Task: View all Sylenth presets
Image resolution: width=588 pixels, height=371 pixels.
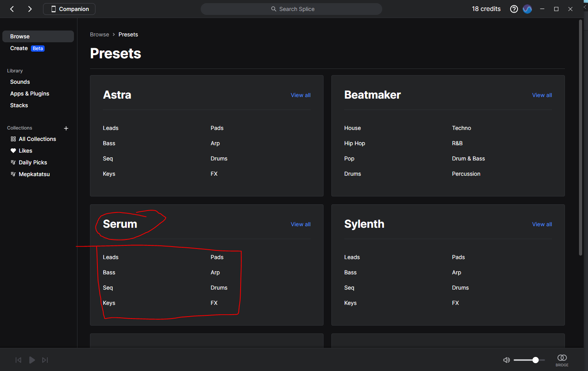Action: pyautogui.click(x=542, y=224)
